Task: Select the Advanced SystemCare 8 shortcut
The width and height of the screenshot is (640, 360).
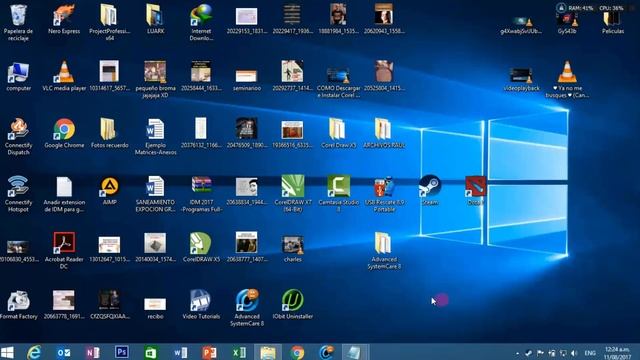Action: click(x=247, y=300)
